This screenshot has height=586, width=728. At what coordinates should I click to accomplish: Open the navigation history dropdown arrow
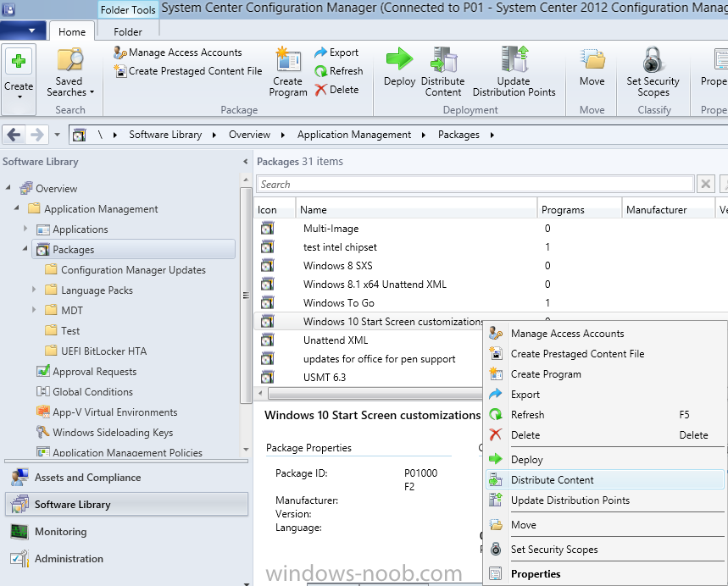tap(57, 135)
